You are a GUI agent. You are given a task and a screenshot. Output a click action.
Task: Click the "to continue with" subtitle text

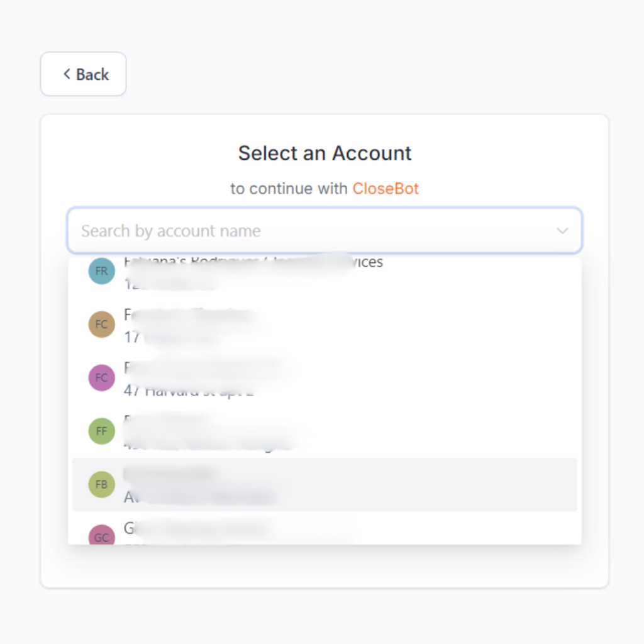tap(289, 189)
